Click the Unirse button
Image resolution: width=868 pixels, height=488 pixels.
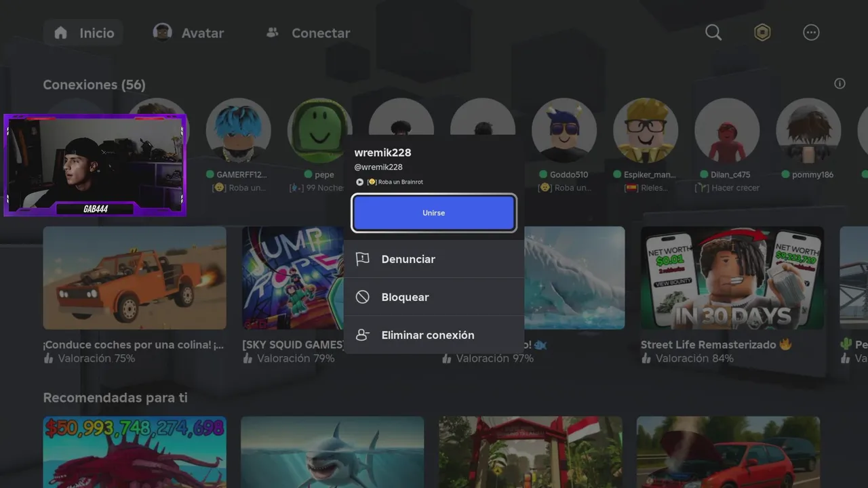tap(434, 213)
